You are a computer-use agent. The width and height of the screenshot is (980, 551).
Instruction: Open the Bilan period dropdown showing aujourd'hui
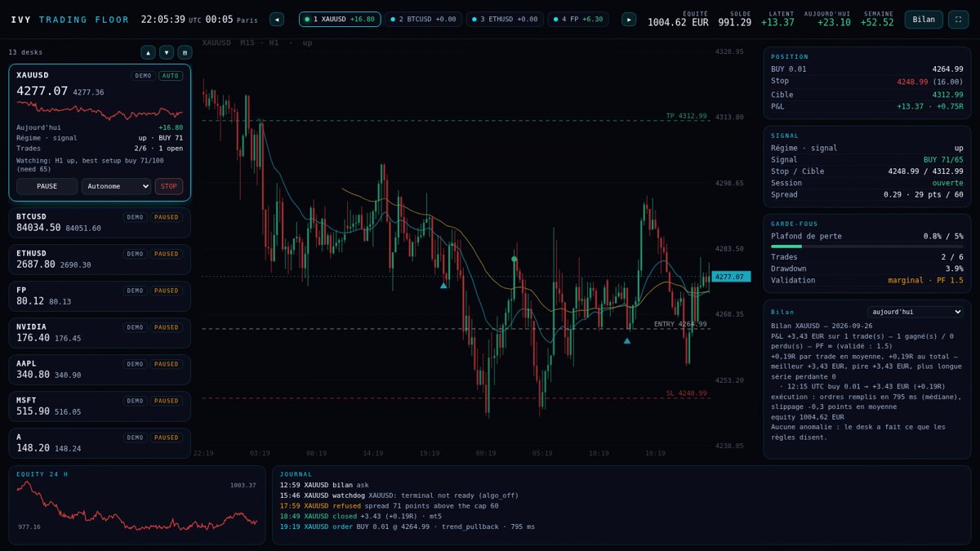click(915, 312)
